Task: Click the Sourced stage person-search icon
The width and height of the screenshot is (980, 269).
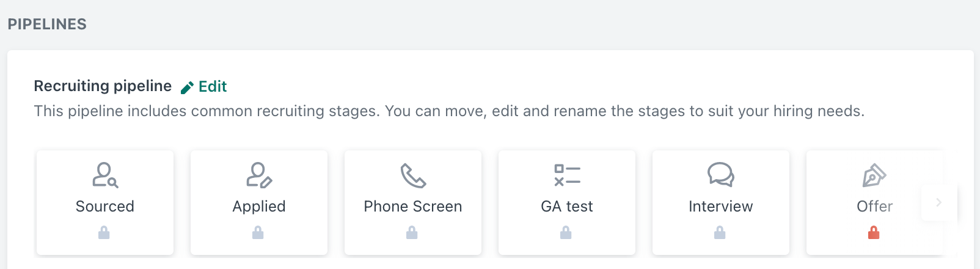Action: [105, 175]
